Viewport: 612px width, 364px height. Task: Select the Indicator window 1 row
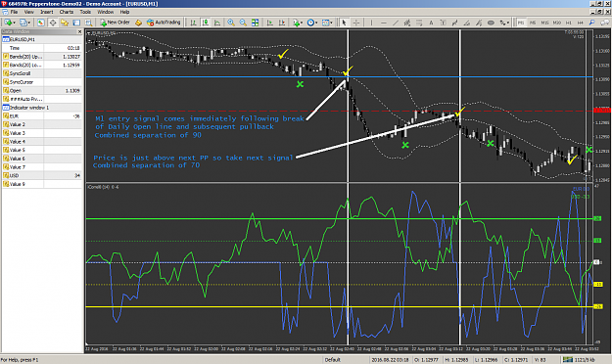coord(42,108)
